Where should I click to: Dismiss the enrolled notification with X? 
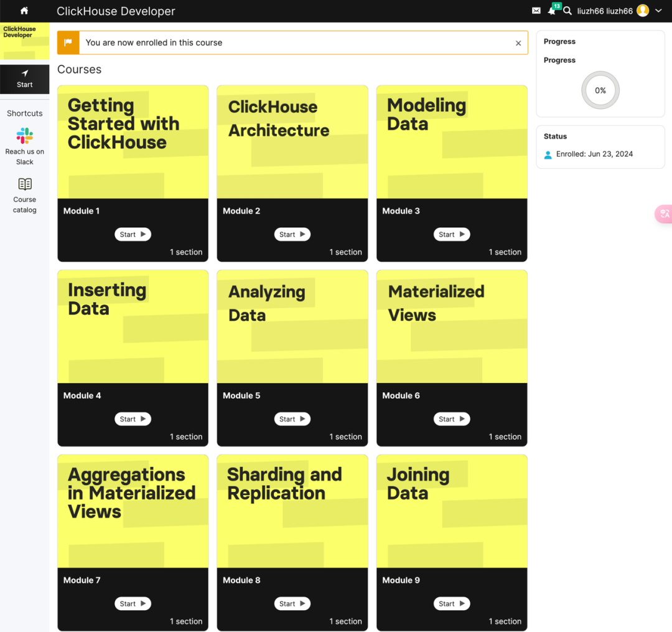pyautogui.click(x=518, y=43)
